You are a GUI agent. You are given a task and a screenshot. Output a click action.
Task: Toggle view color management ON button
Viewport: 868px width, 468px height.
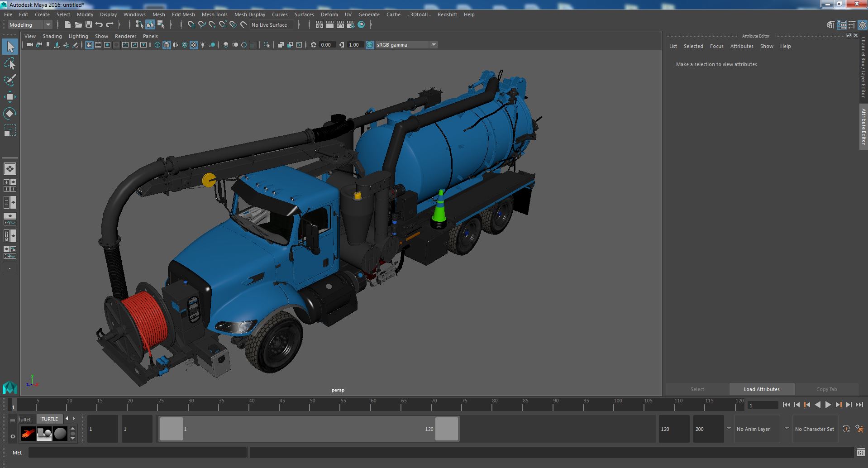coord(370,45)
